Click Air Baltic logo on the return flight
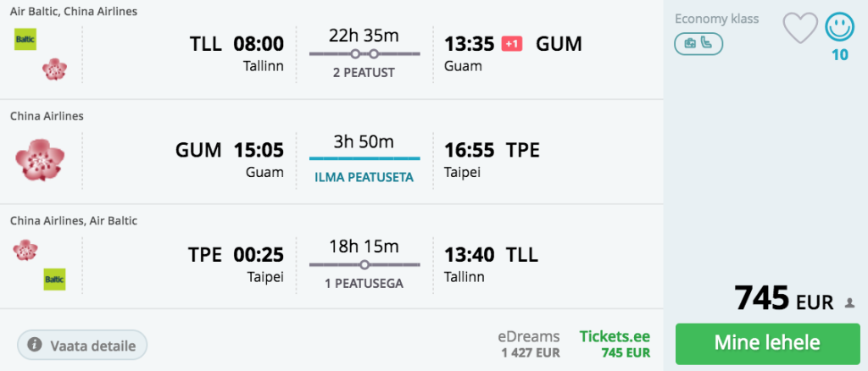The height and width of the screenshot is (371, 868). click(x=54, y=279)
